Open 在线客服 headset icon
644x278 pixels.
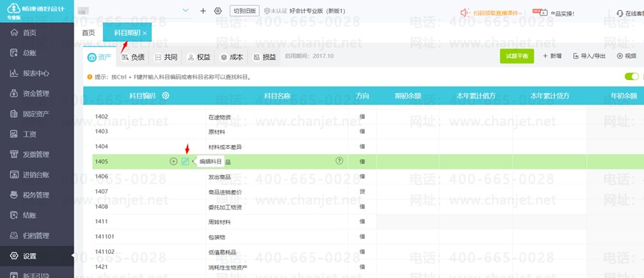(x=620, y=13)
